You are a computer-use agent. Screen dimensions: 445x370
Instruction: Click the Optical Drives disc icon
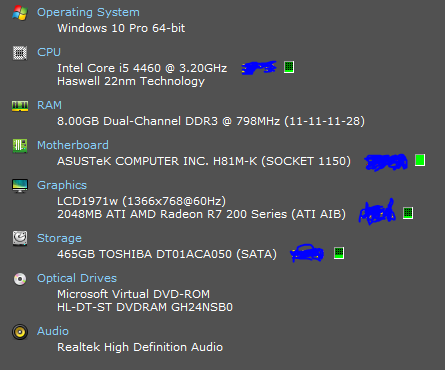tap(20, 279)
